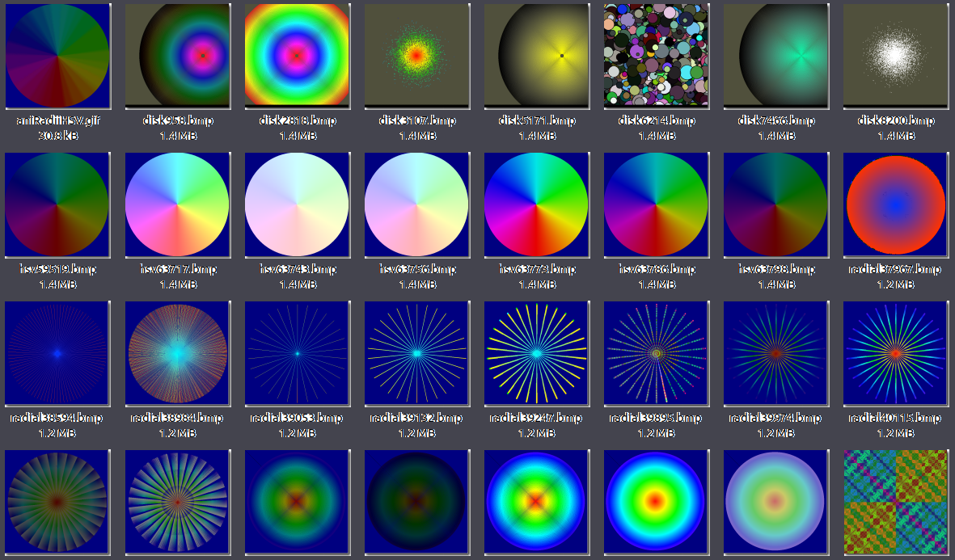This screenshot has width=955, height=560.
Task: Select disk3107.bmp scattered dots thumbnail
Action: coord(416,56)
